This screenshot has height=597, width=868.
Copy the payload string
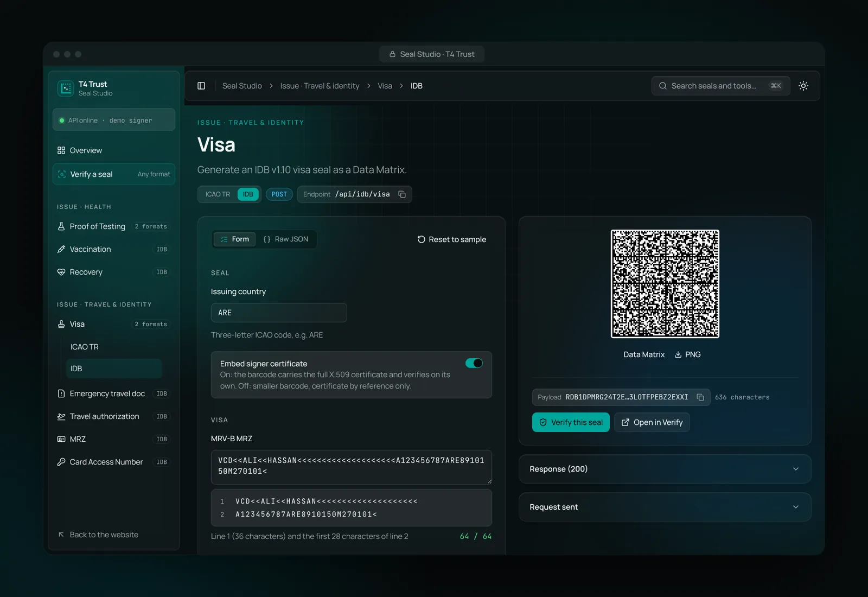click(700, 397)
